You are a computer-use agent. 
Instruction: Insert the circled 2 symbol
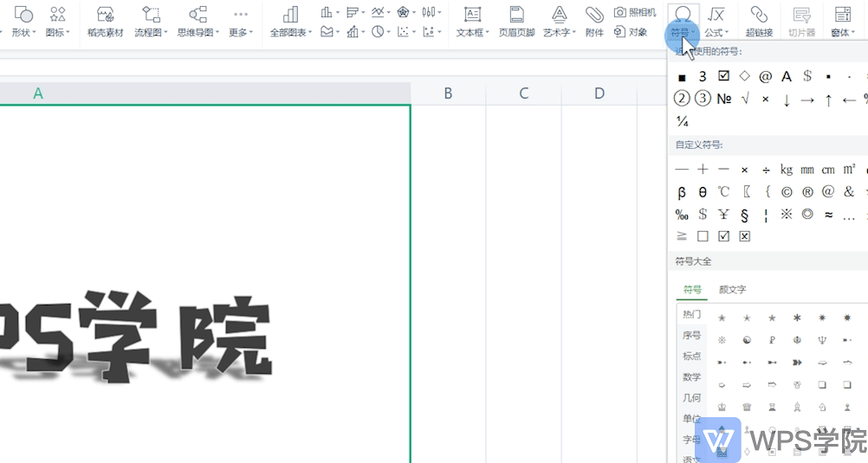pyautogui.click(x=682, y=99)
